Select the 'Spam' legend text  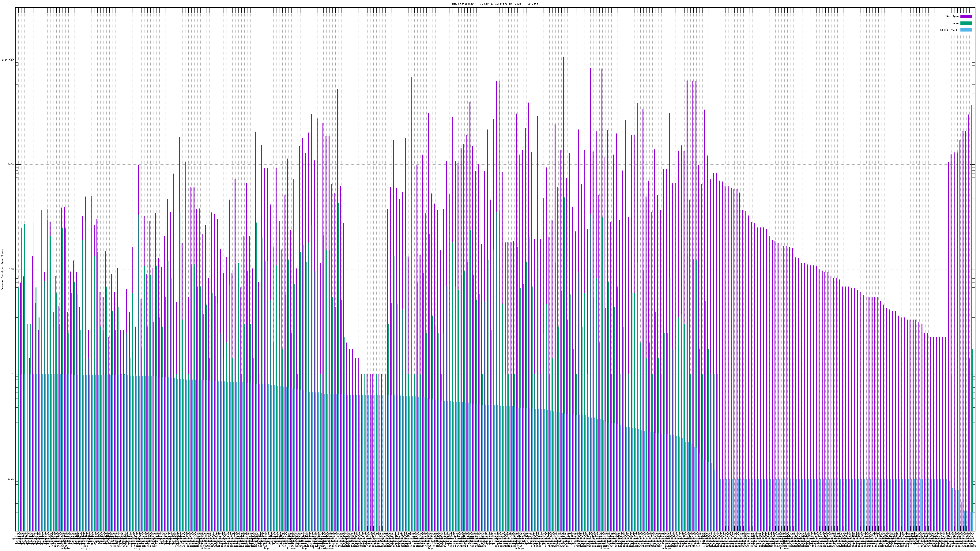click(x=956, y=23)
